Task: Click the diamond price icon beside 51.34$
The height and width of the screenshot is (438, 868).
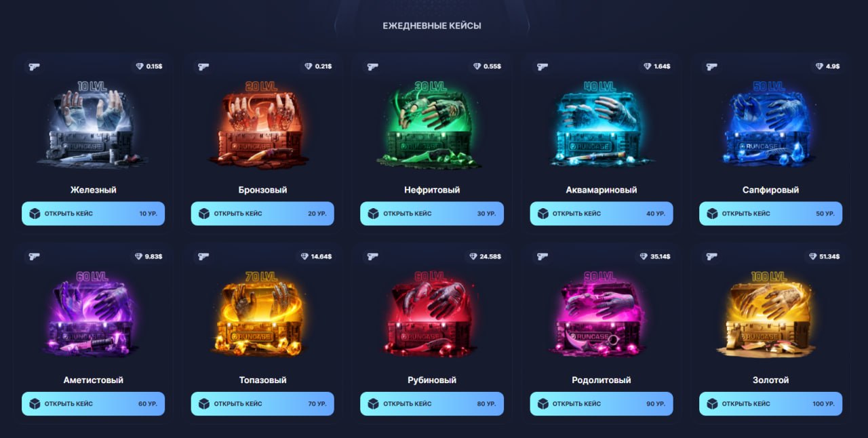Action: 813,256
